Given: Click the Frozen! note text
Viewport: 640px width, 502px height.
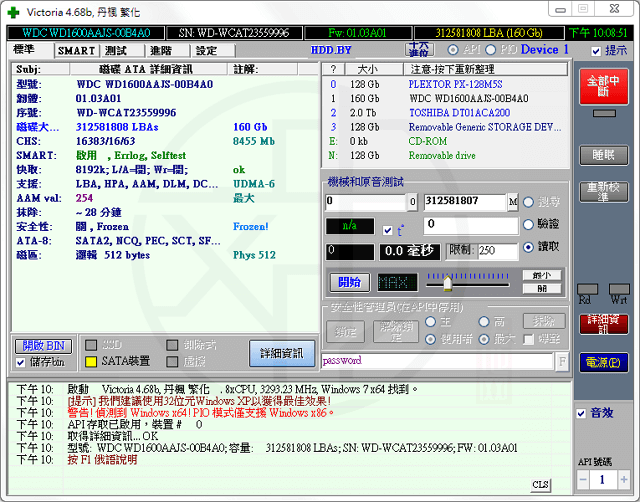Looking at the screenshot, I should (251, 227).
